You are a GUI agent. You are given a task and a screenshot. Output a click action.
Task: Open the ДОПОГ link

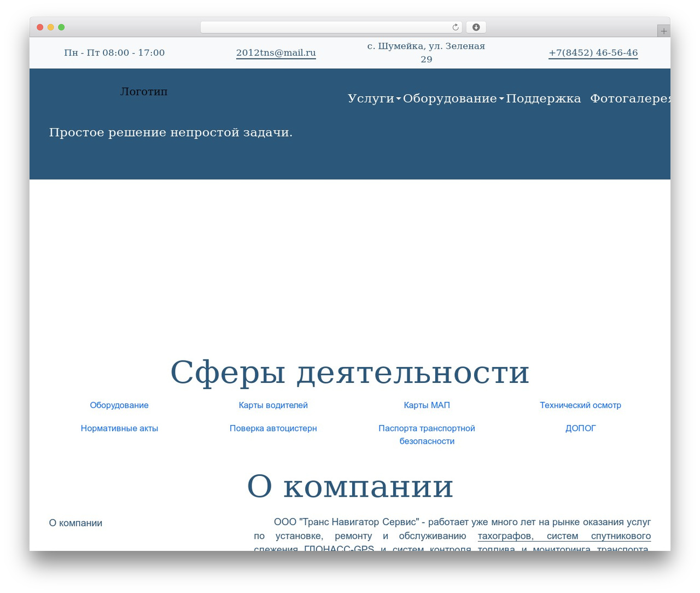pyautogui.click(x=581, y=428)
